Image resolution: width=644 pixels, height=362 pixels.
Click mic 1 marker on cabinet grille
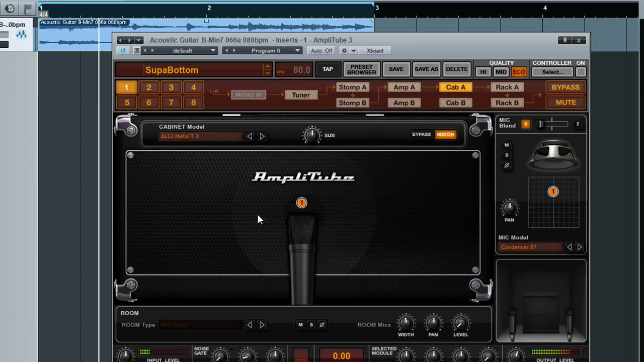(301, 203)
